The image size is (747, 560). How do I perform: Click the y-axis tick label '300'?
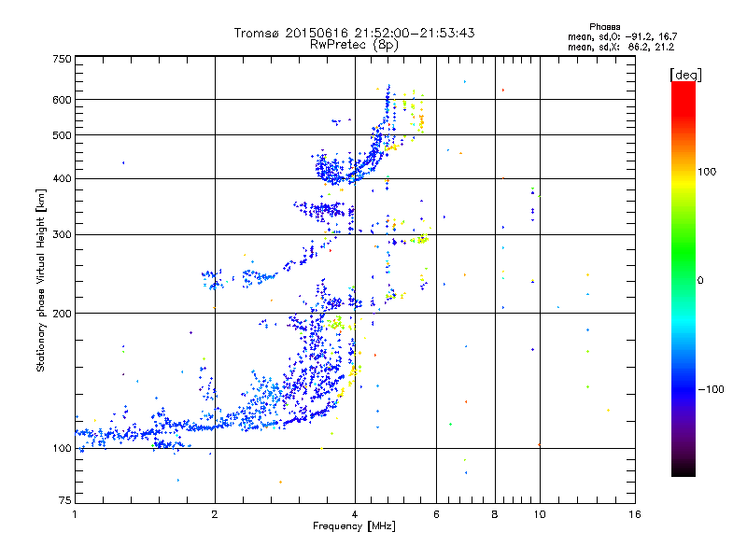click(x=62, y=235)
